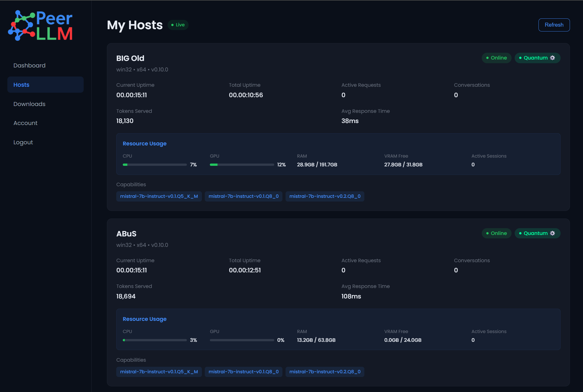The width and height of the screenshot is (583, 392).
Task: Click BIG Old's mistral-7b-instruct-v0.1.Q5_K_M capability tag
Action: click(x=159, y=196)
